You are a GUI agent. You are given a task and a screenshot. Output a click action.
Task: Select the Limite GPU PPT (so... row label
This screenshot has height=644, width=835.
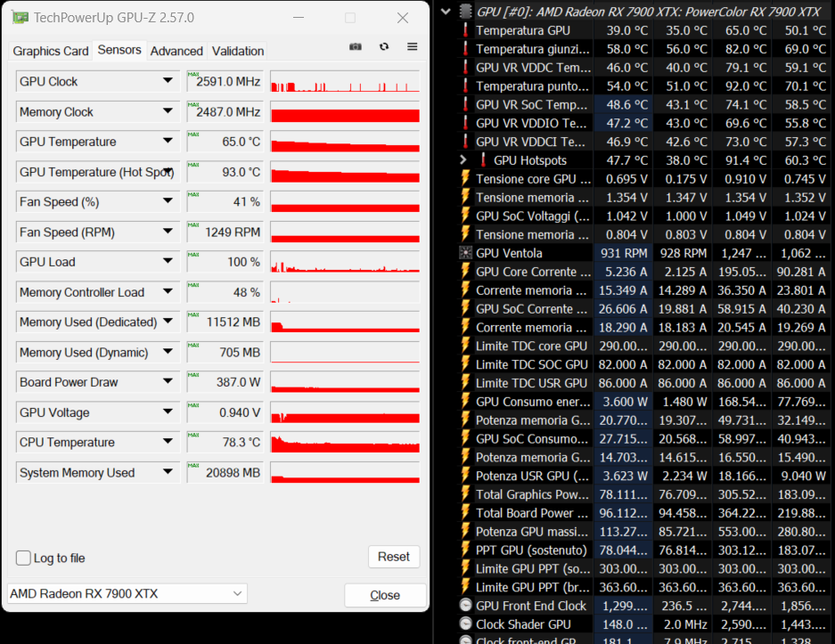click(533, 568)
